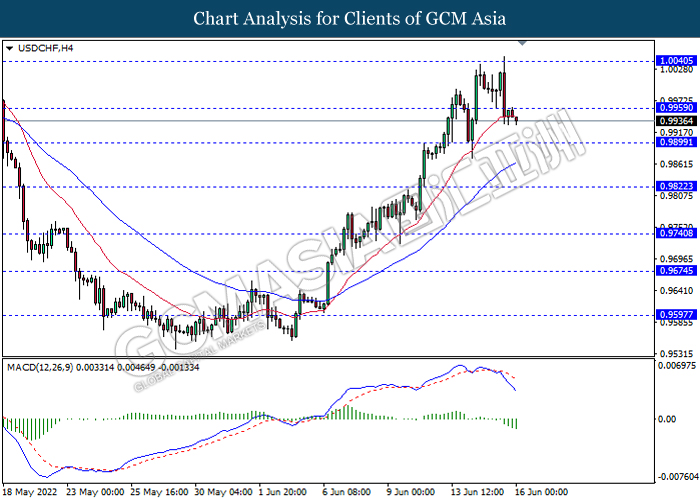
Task: Select the 0.99590 price level label
Action: pyautogui.click(x=676, y=108)
